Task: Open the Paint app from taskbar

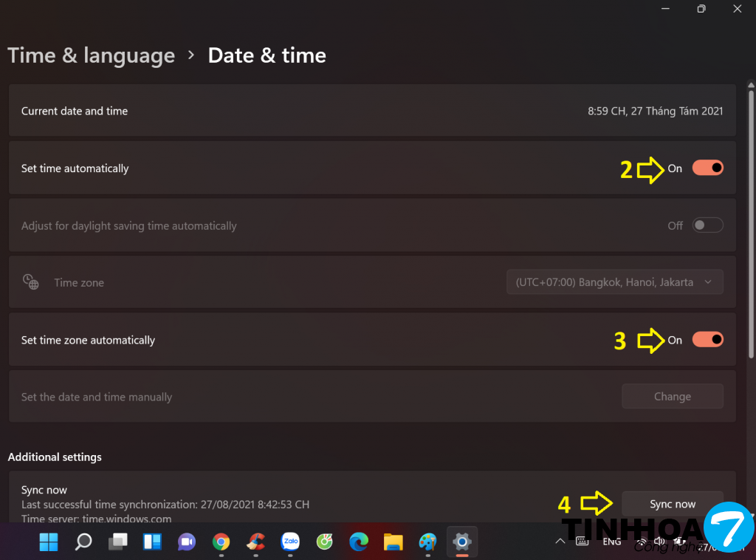Action: tap(427, 542)
